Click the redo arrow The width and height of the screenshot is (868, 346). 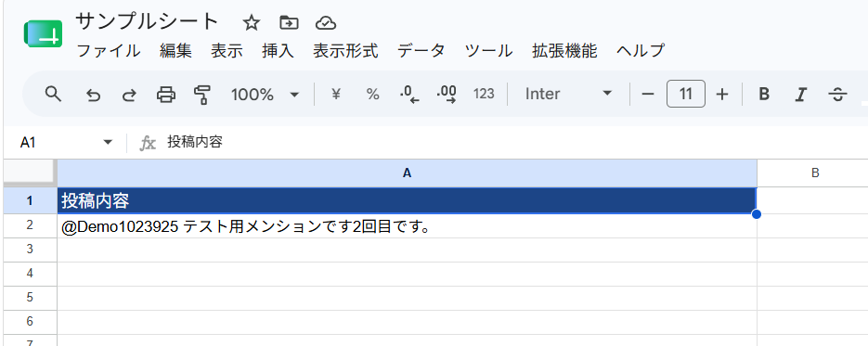click(x=129, y=95)
